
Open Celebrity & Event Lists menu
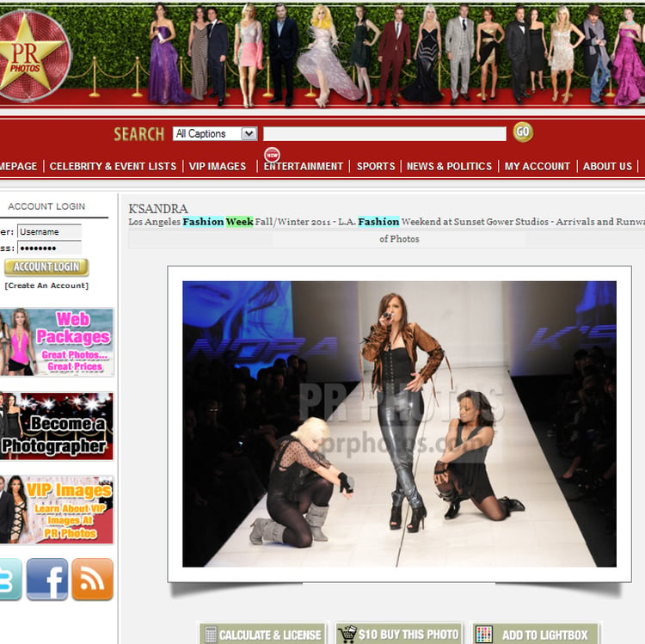point(113,166)
